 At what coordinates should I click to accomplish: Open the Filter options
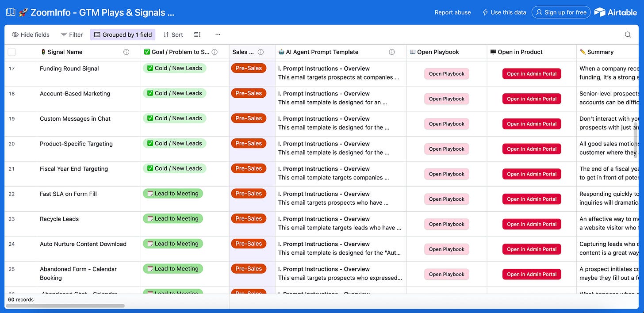click(x=72, y=34)
